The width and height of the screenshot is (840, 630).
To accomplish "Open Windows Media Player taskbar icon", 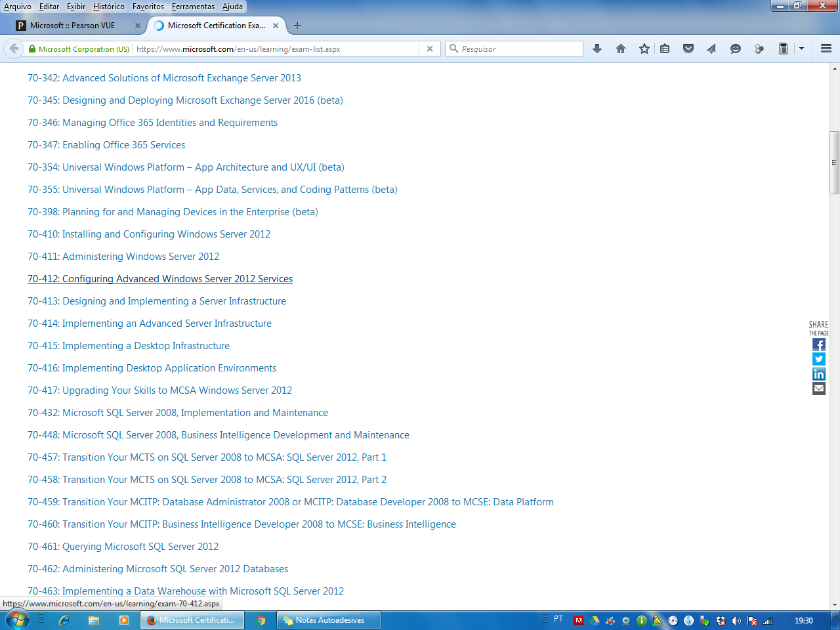I will 124,620.
